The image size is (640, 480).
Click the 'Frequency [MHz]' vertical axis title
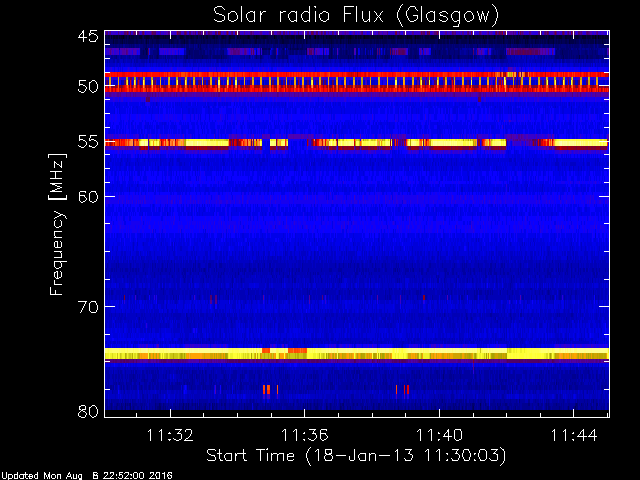pos(57,224)
